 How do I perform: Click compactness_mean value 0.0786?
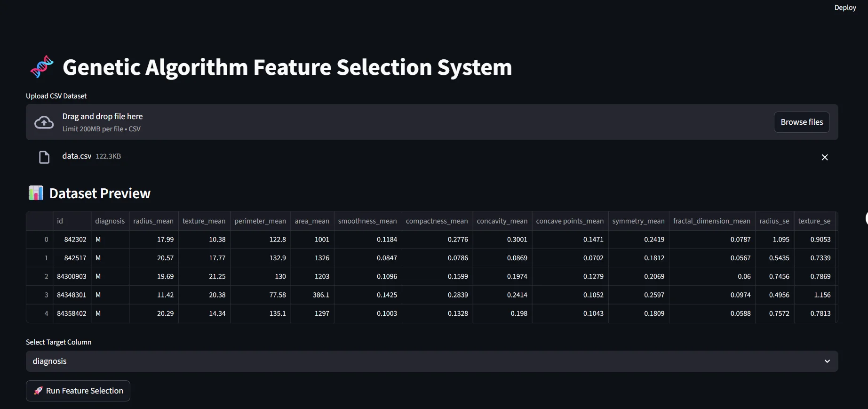point(437,258)
